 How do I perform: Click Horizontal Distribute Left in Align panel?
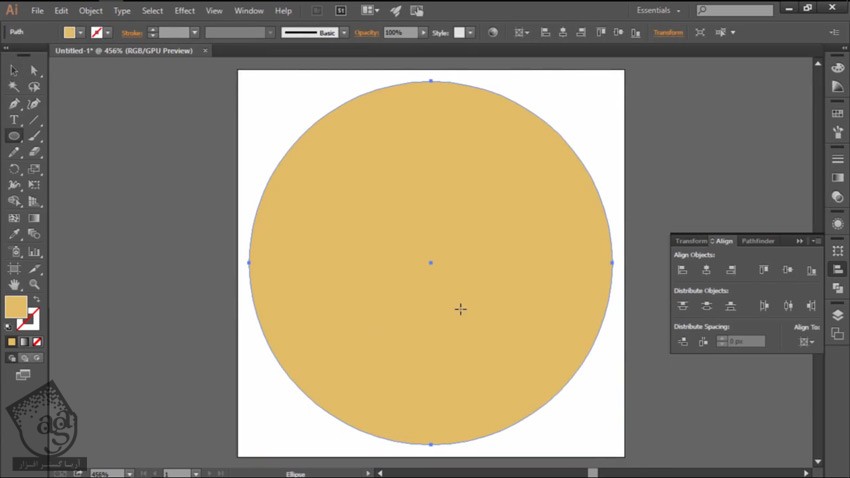click(764, 306)
